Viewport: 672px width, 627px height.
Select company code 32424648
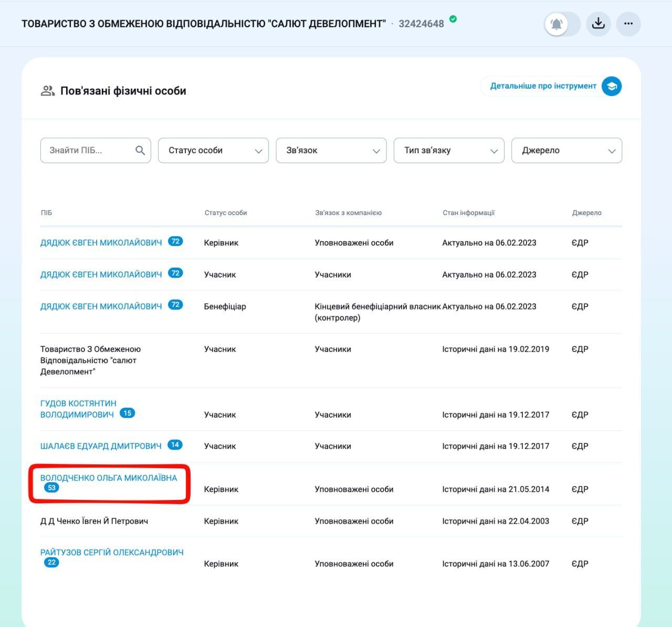(x=421, y=24)
